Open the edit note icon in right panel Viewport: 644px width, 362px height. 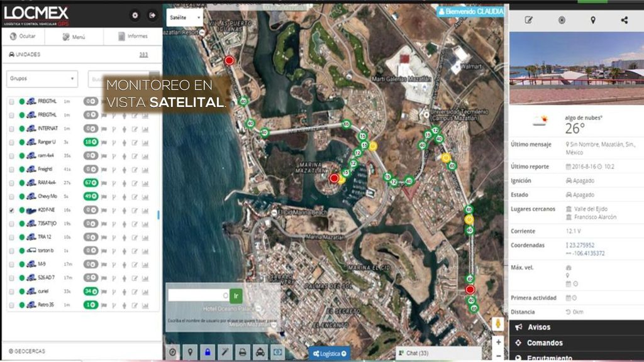528,19
